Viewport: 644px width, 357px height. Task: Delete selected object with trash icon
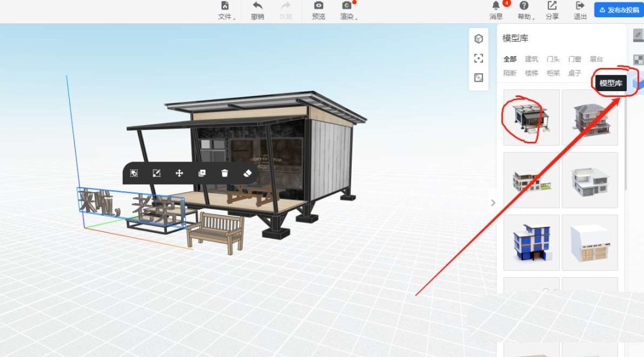tap(225, 173)
